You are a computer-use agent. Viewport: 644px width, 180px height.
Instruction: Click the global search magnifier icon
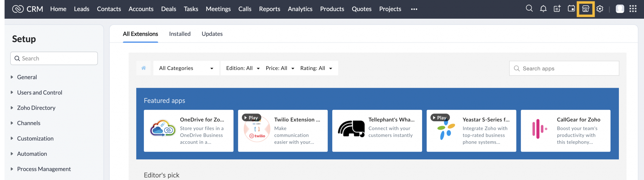pos(529,9)
